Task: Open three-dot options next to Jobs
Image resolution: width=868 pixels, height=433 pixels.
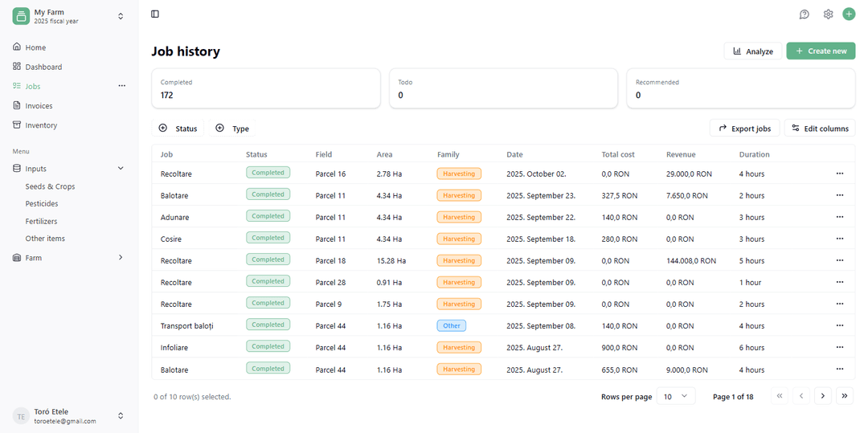Action: 122,86
